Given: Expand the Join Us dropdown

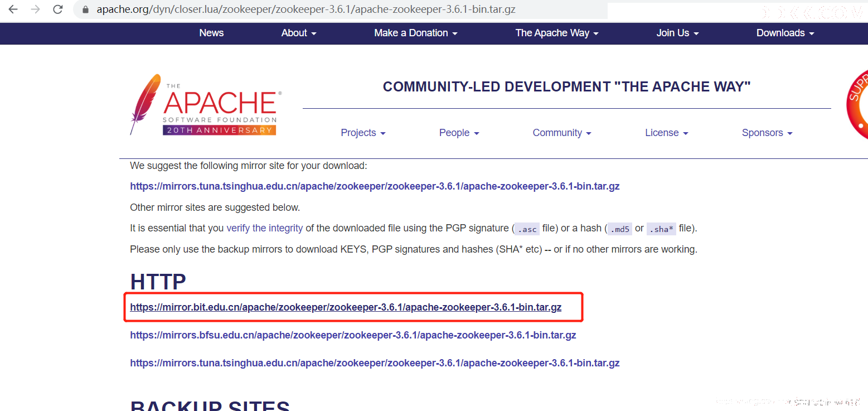Looking at the screenshot, I should point(677,33).
